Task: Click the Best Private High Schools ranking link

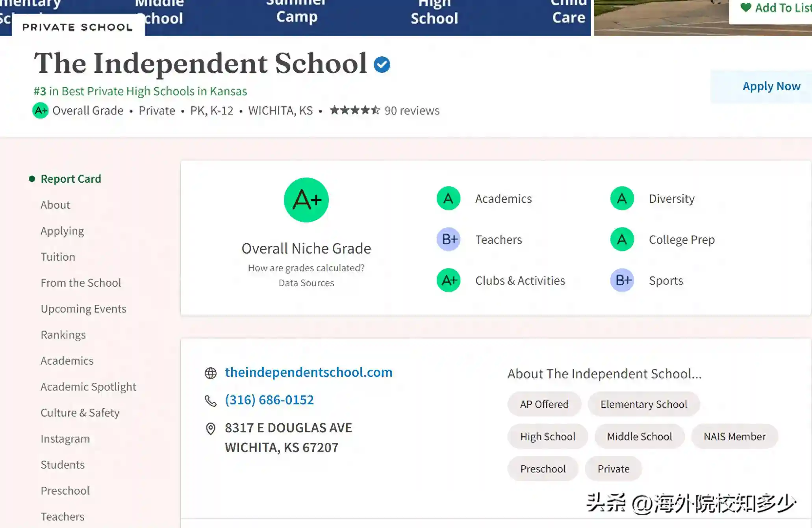Action: click(x=140, y=91)
